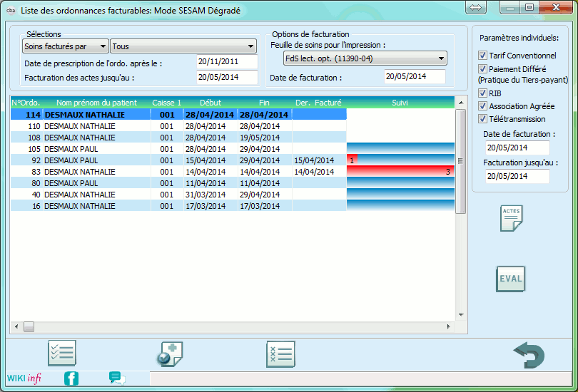Toggle Tarif Conventionnel checkbox
Screen dimensions: 578x392
[x=482, y=55]
